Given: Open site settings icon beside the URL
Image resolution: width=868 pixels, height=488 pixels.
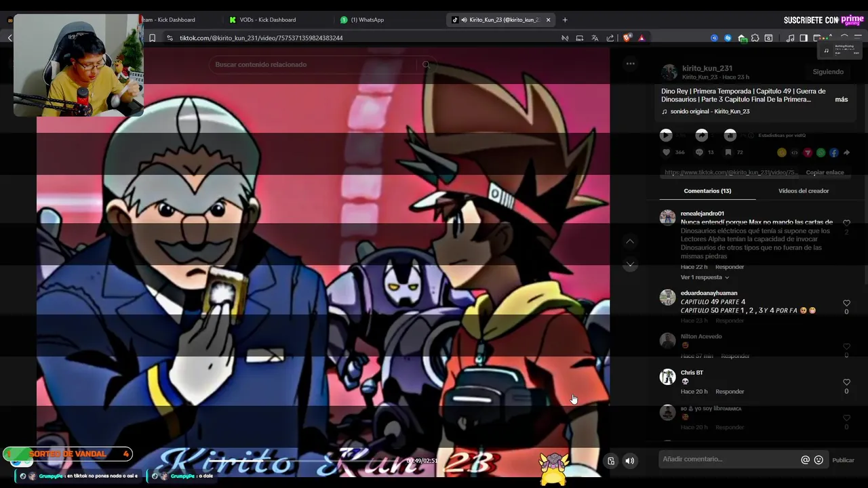Looking at the screenshot, I should pyautogui.click(x=170, y=38).
